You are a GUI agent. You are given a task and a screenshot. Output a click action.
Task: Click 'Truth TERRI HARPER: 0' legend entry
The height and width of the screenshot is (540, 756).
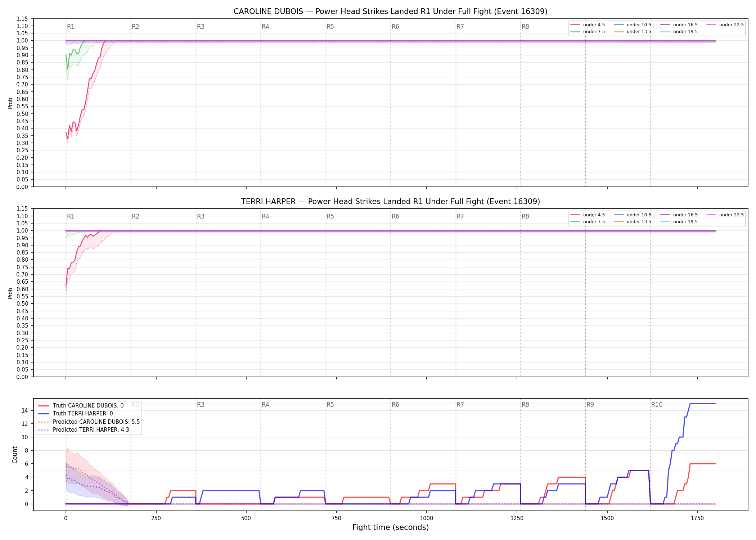[75, 414]
